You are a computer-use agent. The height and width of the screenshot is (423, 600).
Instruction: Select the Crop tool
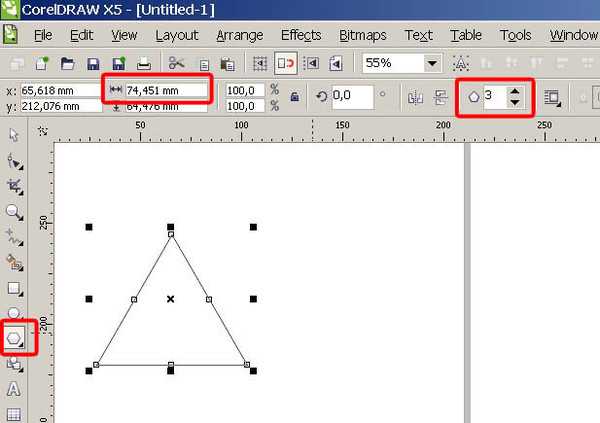15,186
